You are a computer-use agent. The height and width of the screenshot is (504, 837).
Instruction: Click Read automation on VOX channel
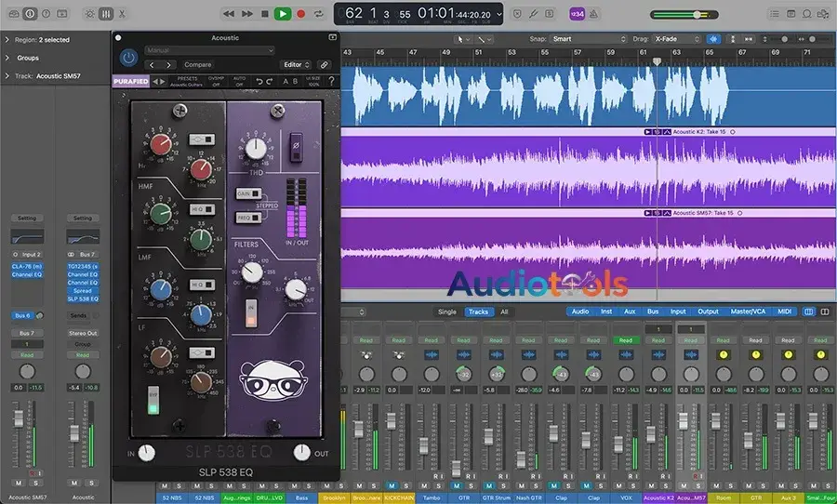point(626,340)
